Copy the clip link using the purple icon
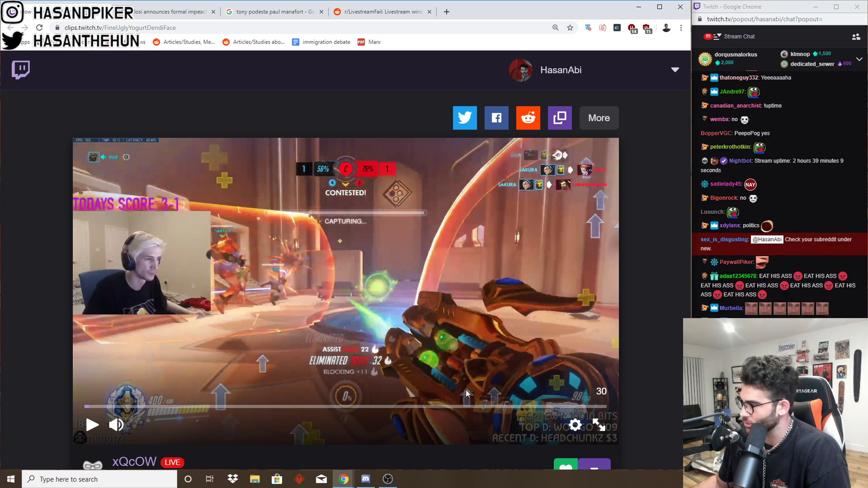This screenshot has height=488, width=868. (x=560, y=118)
